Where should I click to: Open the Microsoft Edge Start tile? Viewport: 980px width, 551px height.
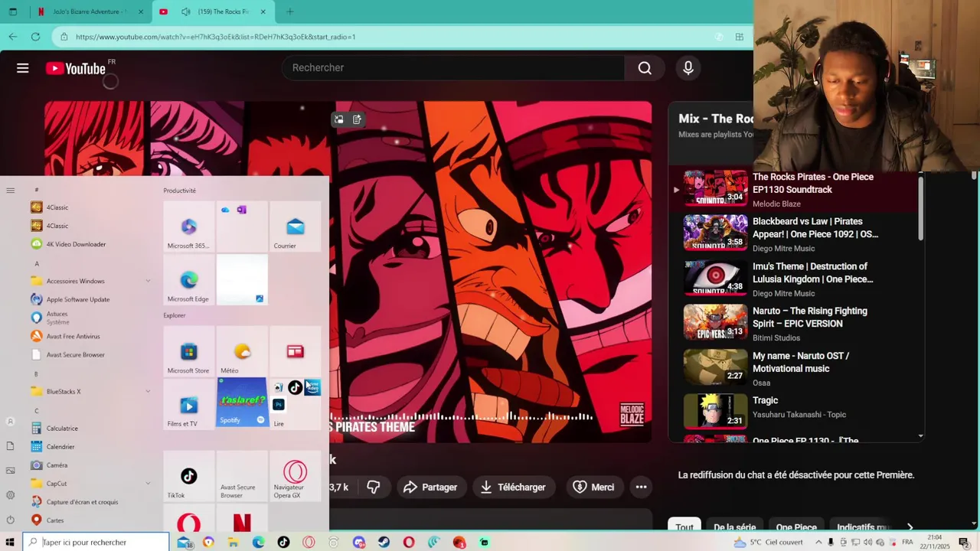(188, 280)
